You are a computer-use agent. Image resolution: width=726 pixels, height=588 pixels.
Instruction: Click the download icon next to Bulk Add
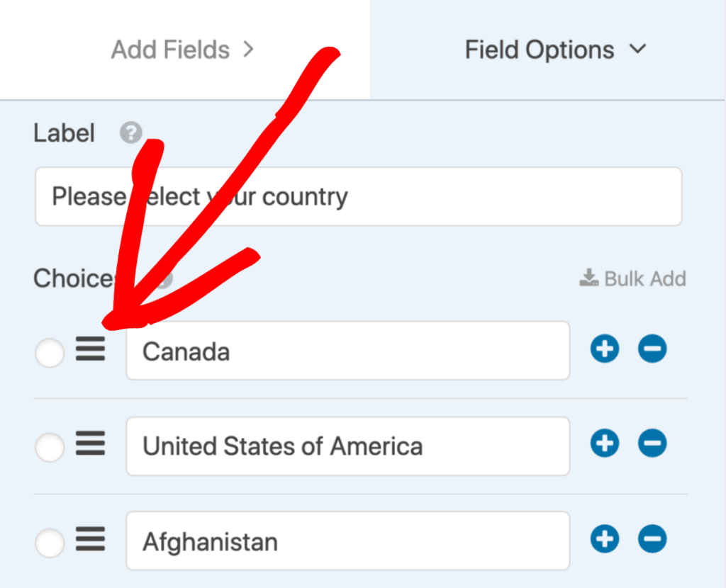click(x=587, y=278)
